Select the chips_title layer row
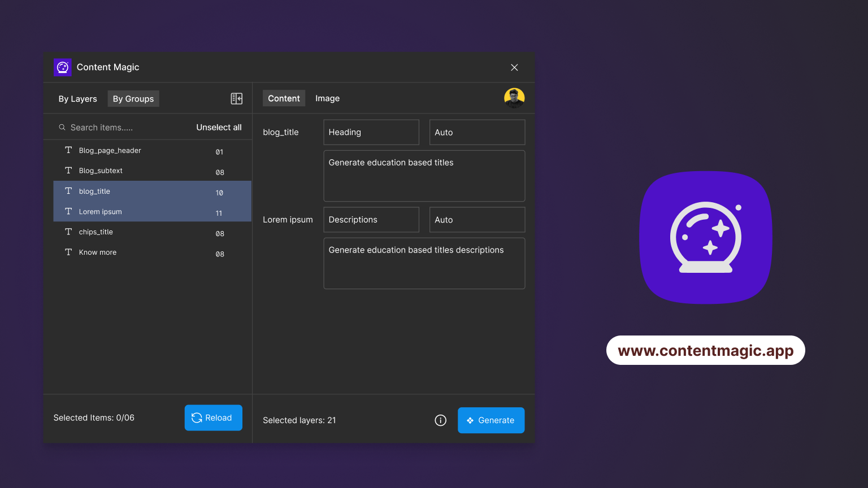Screen dimensions: 868x488 153,232
